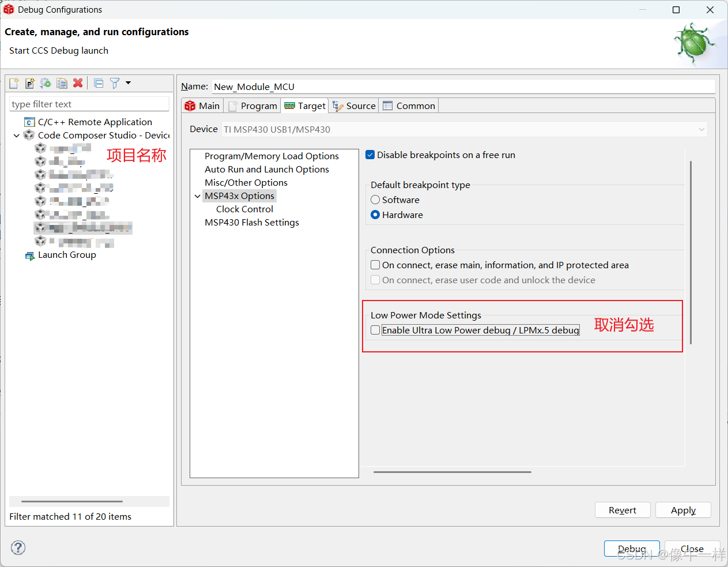Select Clock Control
Screen dimensions: 728x567
pos(244,209)
